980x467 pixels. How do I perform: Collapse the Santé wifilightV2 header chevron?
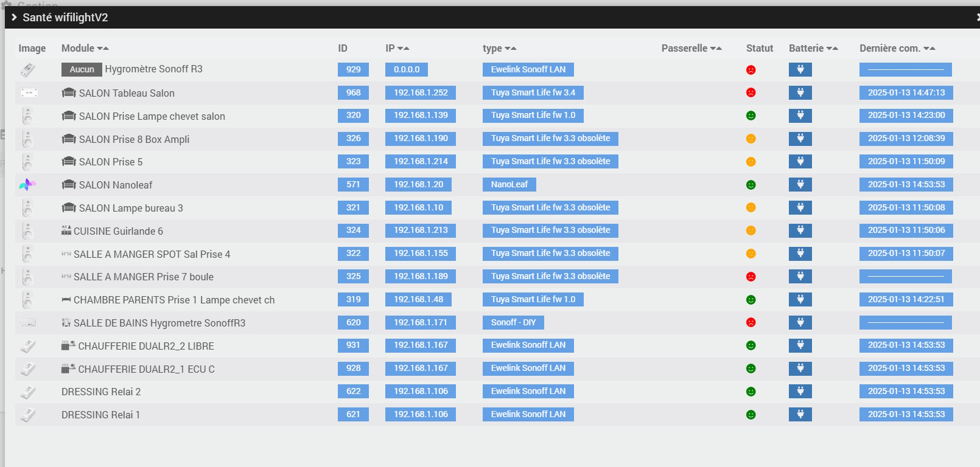[x=14, y=17]
